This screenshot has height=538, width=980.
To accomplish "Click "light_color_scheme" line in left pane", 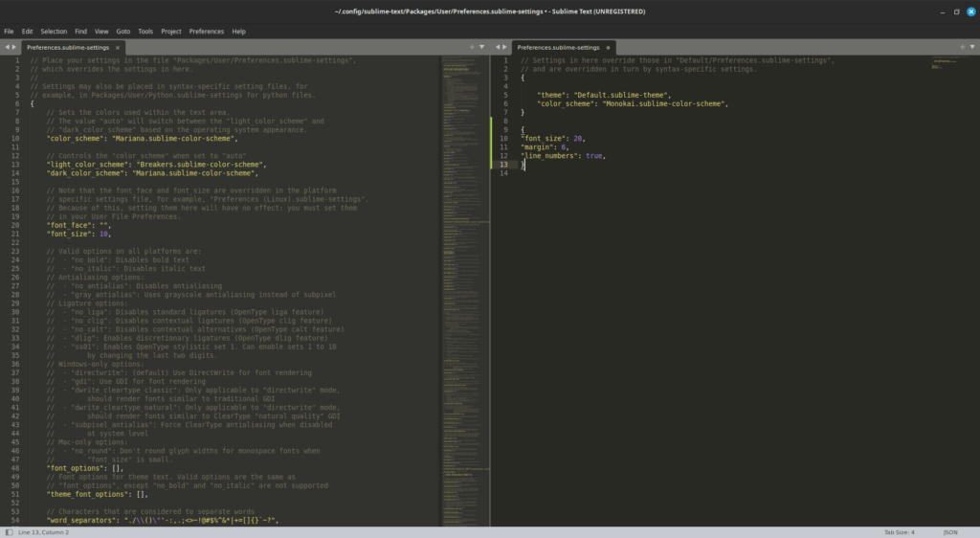I will click(x=156, y=165).
